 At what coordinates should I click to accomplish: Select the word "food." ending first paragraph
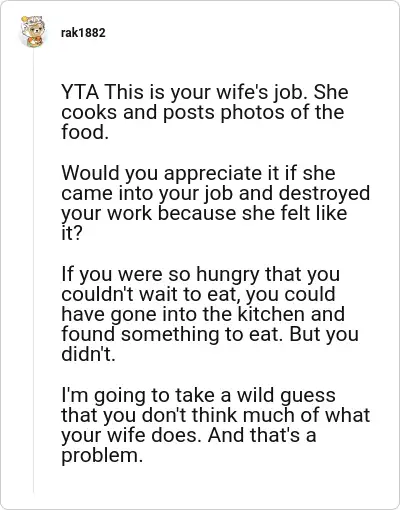[85, 132]
